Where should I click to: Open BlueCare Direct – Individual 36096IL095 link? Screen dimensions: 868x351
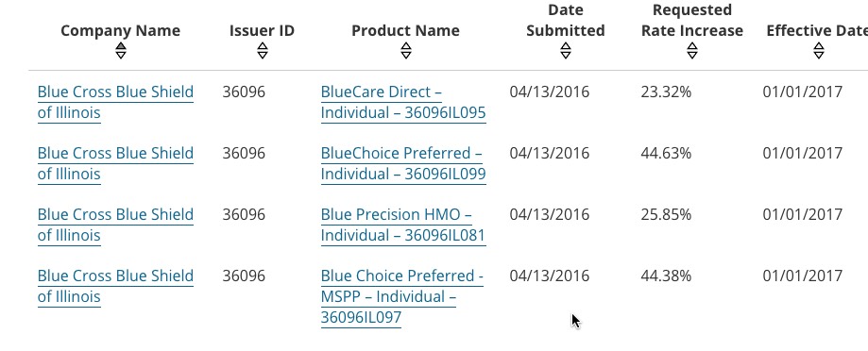click(x=403, y=102)
